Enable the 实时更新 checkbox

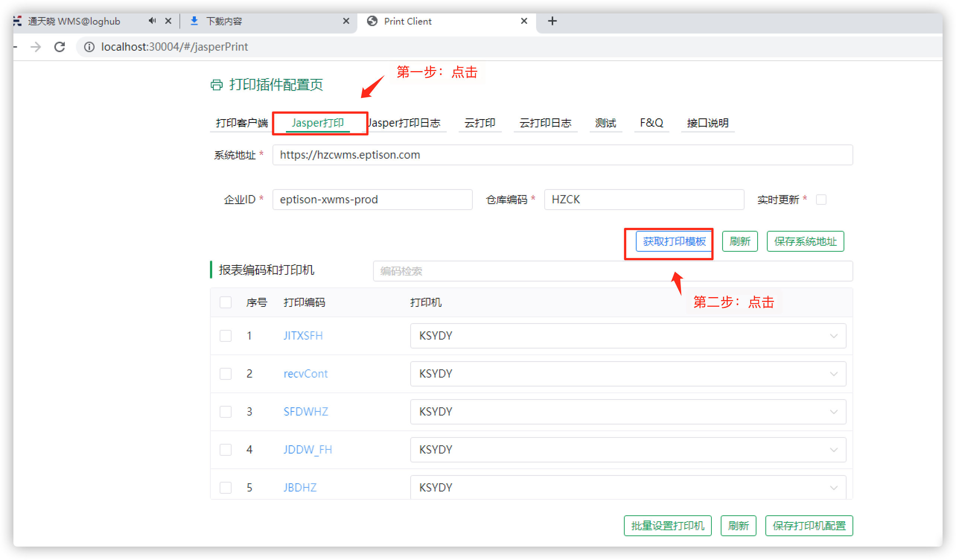coord(821,200)
